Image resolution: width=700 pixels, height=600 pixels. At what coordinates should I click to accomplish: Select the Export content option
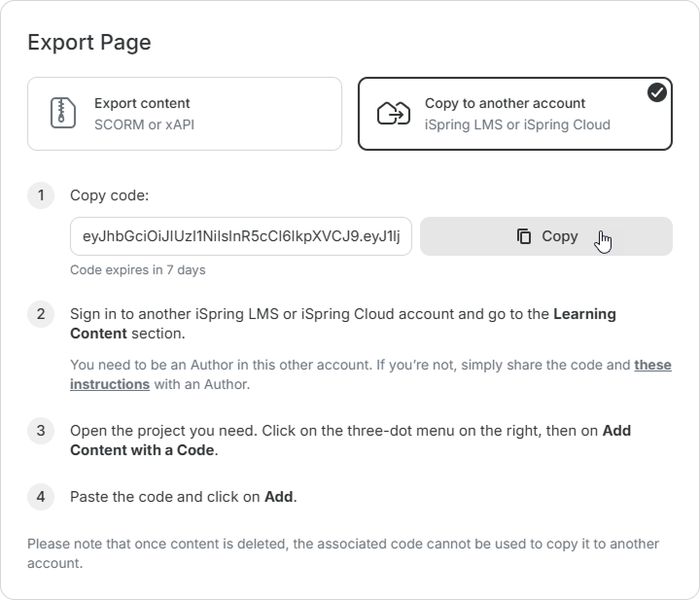[x=185, y=114]
